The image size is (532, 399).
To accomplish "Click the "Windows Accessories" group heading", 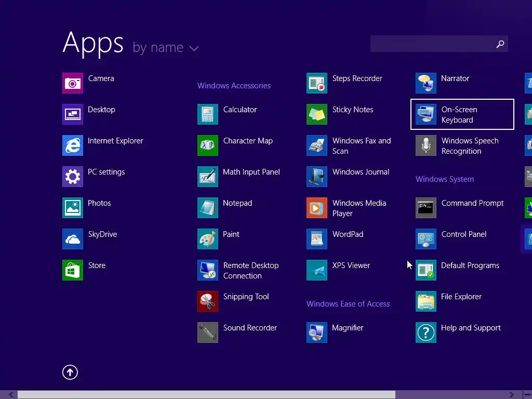I will tap(234, 86).
